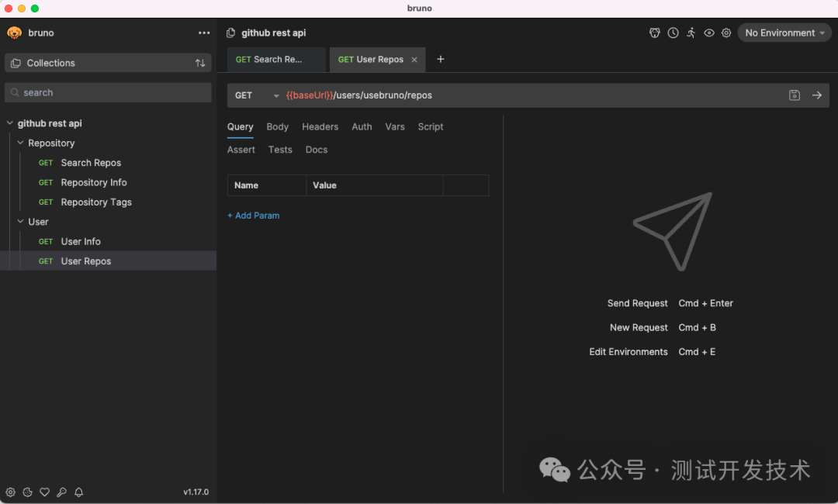This screenshot has height=504, width=838.
Task: Click the runner icon in the top bar
Action: pos(691,33)
